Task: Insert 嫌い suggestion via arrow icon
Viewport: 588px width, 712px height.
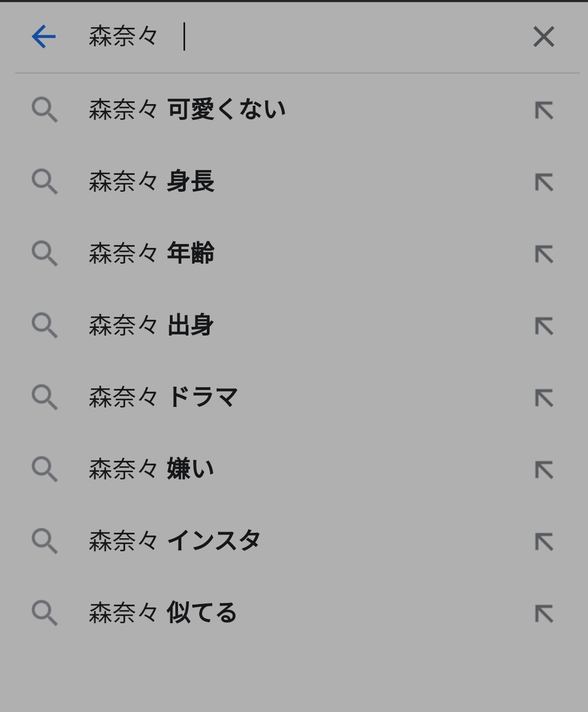Action: (544, 470)
